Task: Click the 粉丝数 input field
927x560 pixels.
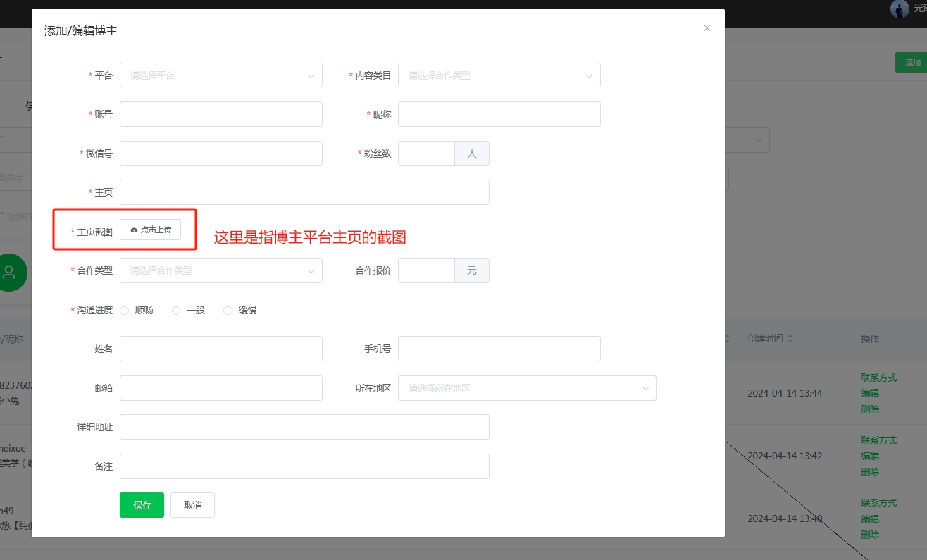Action: click(x=426, y=154)
